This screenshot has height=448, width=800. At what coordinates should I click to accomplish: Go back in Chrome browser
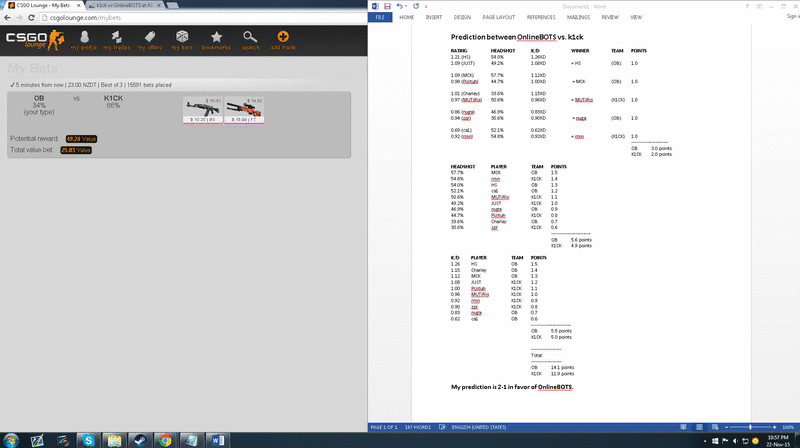7,17
